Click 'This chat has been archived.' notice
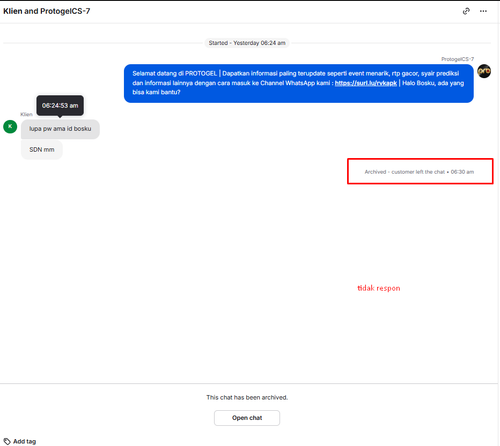Viewport: 500px width, 446px height. 247,397
